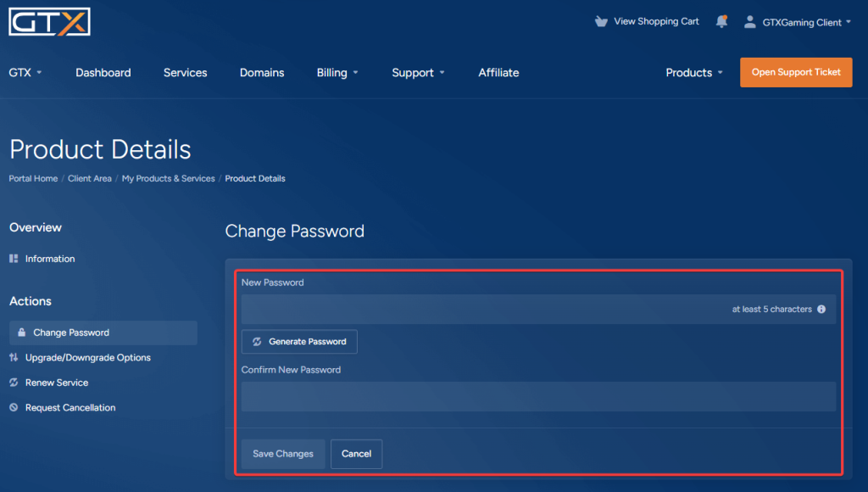This screenshot has width=868, height=492.
Task: Click the info icon beside character requirement
Action: click(821, 309)
